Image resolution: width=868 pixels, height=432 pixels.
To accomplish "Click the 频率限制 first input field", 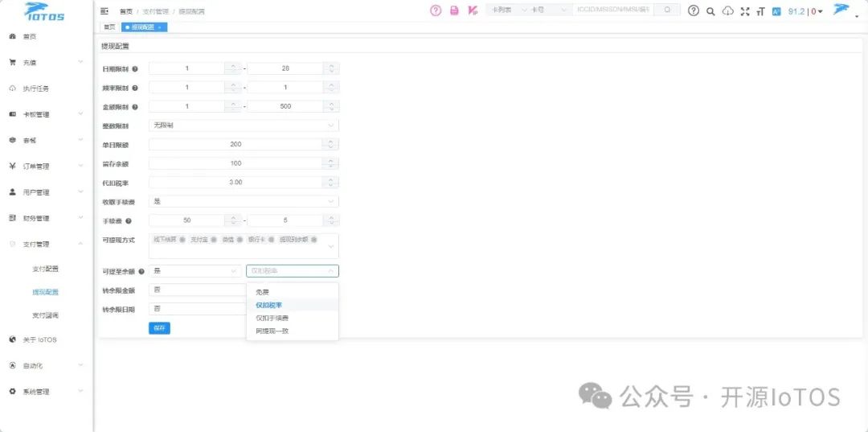I will click(187, 88).
